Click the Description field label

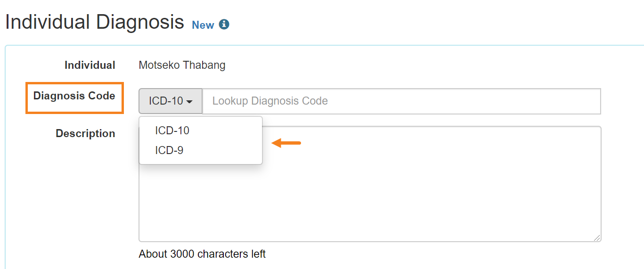85,133
